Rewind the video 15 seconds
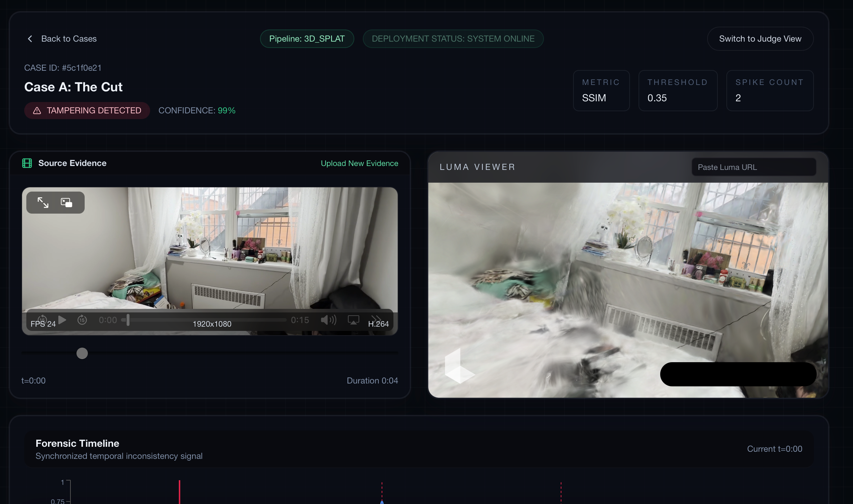 (42, 319)
